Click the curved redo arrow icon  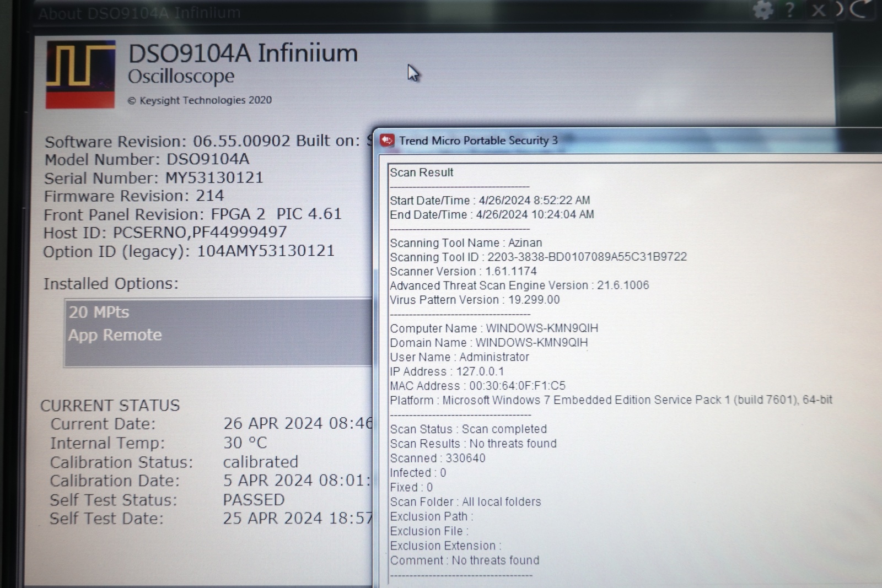(862, 9)
